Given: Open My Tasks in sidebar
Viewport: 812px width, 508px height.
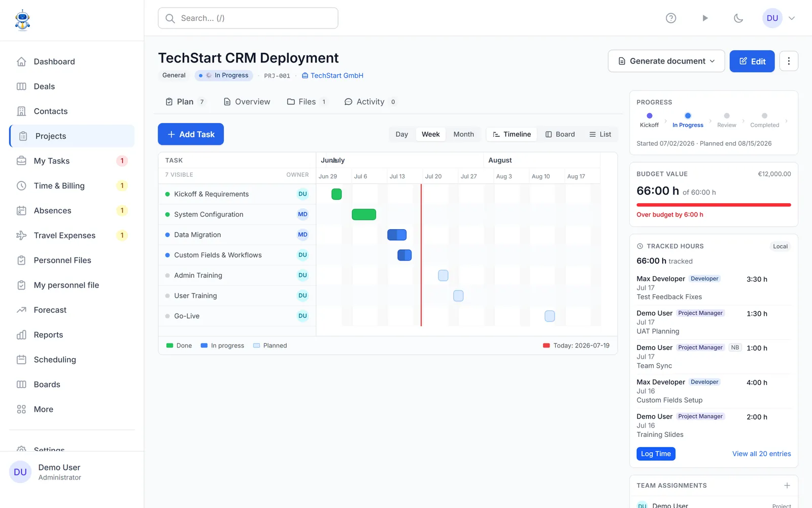Looking at the screenshot, I should 72,161.
